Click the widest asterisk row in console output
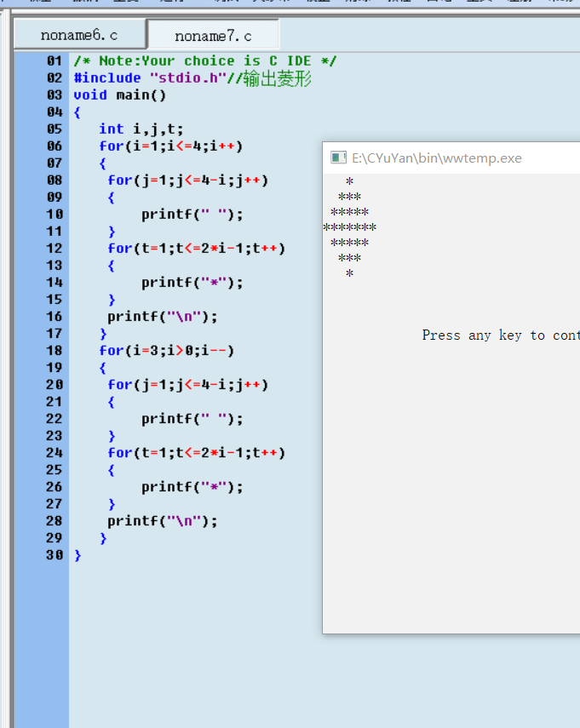 click(x=350, y=227)
